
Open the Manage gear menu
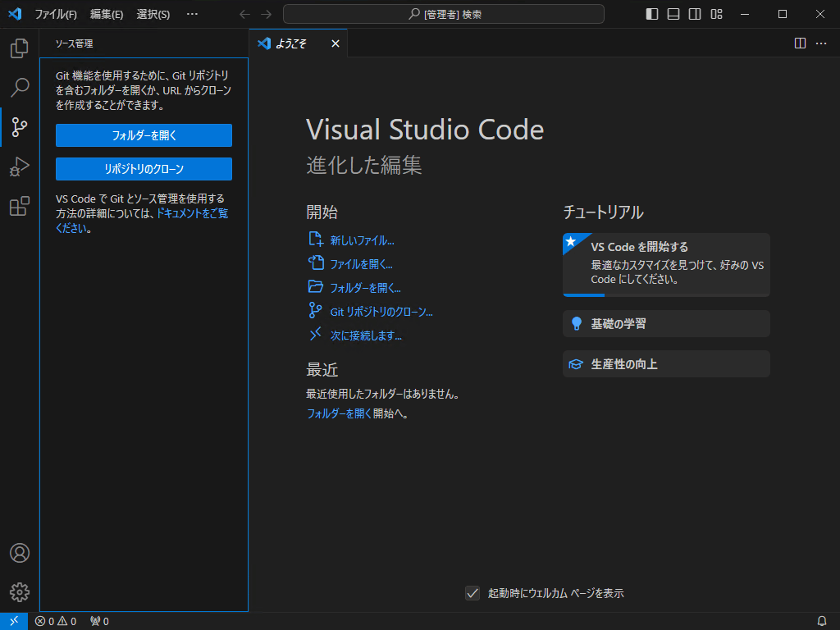pos(20,592)
